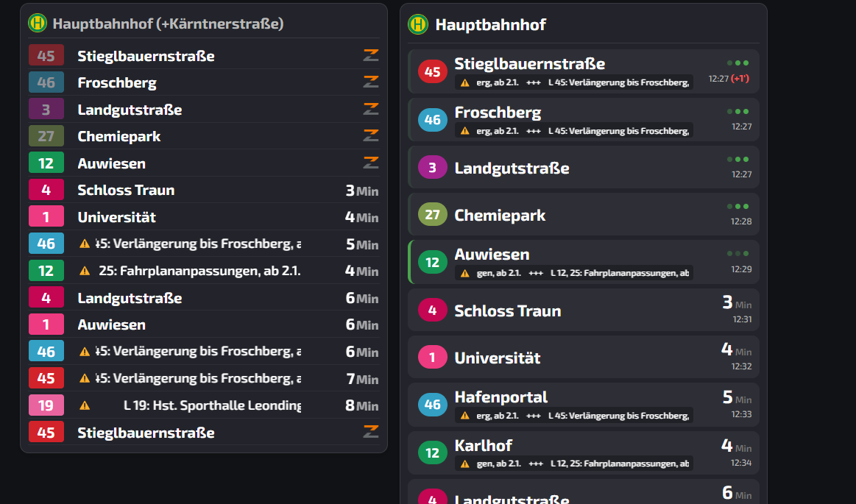Select the pink line 1 badge on the Universität card
Viewport: 856px width, 504px height.
pos(432,358)
